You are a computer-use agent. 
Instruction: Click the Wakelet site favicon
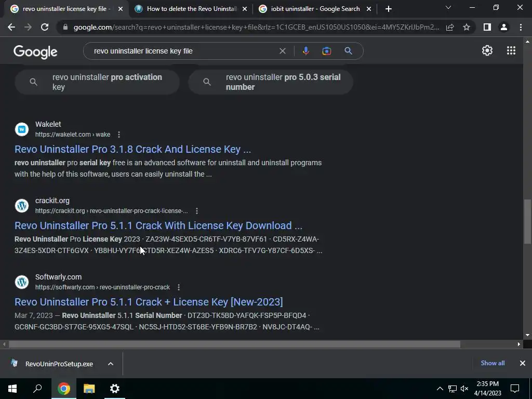tap(22, 129)
